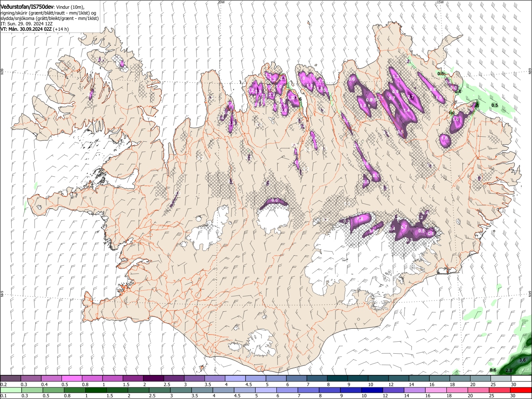Pick the 0.3 swatch in purple snow scale
This screenshot has width=532, height=399.
point(31,378)
